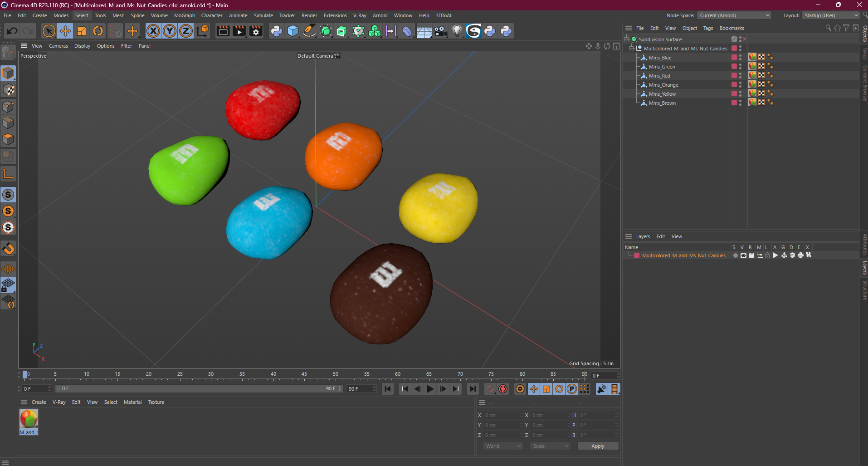Toggle Mms_Green visibility dots
Image resolution: width=868 pixels, height=466 pixels.
741,66
